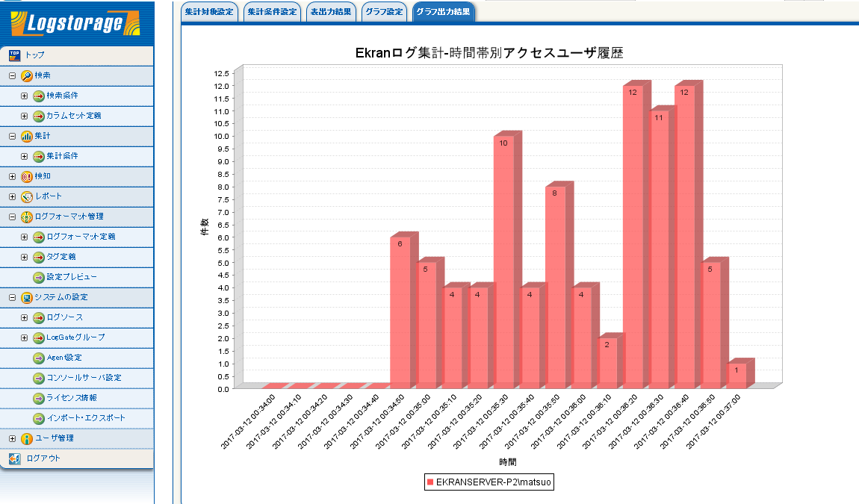This screenshot has height=504, width=859.
Task: Expand the ログソース node
Action: point(24,318)
